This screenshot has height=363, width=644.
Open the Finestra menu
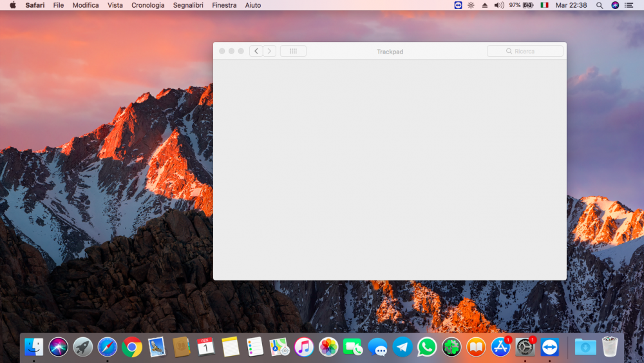coord(224,5)
